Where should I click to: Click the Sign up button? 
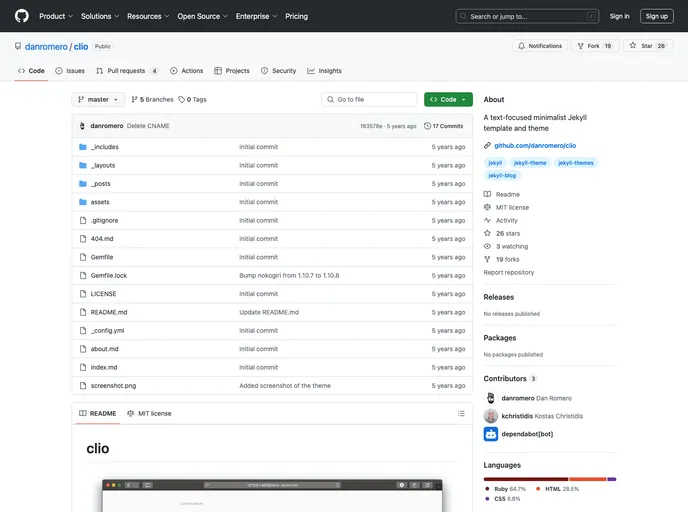point(656,16)
